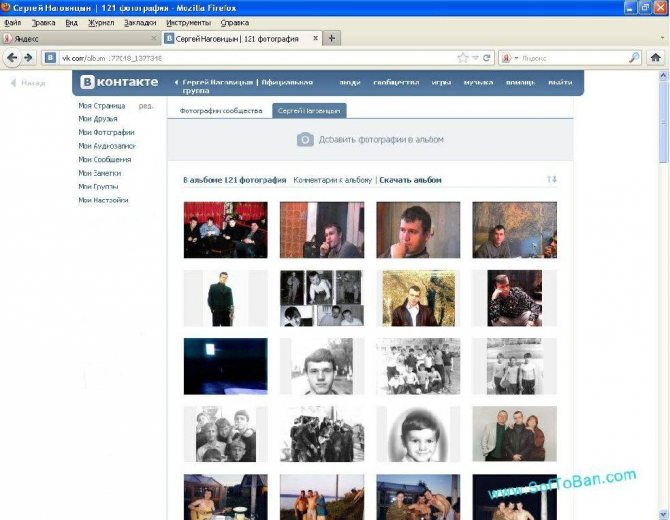670x520 pixels.
Task: Click the page scroll-down arrow
Action: point(663,515)
